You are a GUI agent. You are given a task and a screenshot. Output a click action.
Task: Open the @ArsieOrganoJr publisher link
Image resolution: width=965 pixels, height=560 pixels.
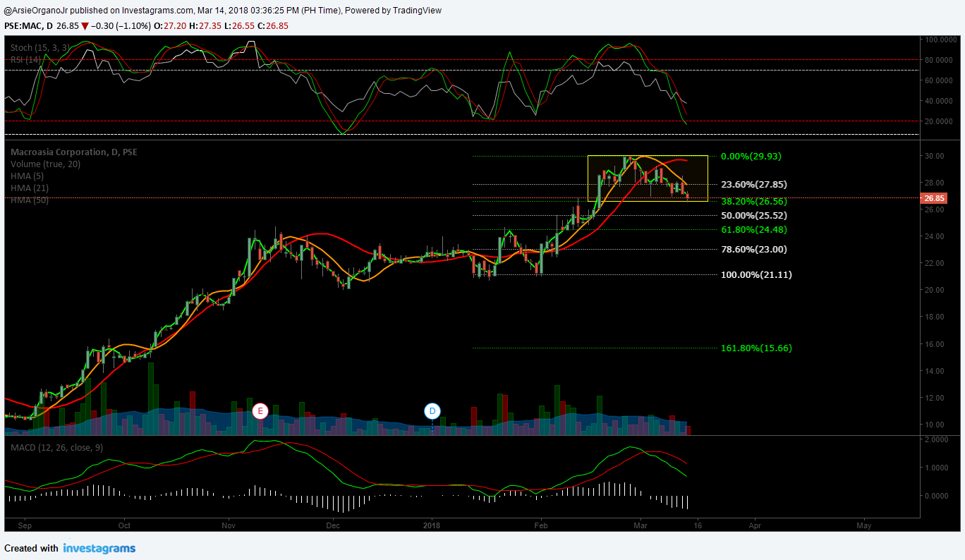pos(34,10)
